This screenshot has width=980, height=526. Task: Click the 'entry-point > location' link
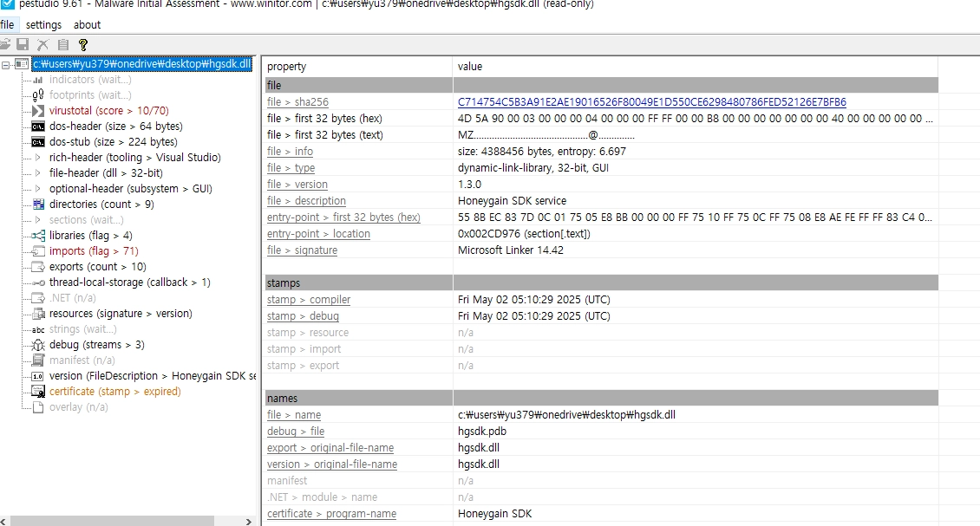click(318, 234)
